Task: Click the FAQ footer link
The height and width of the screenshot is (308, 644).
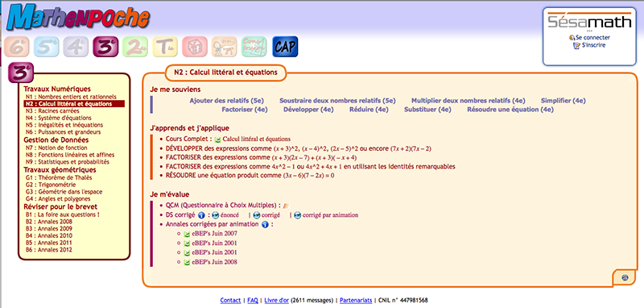Action: pyautogui.click(x=253, y=300)
